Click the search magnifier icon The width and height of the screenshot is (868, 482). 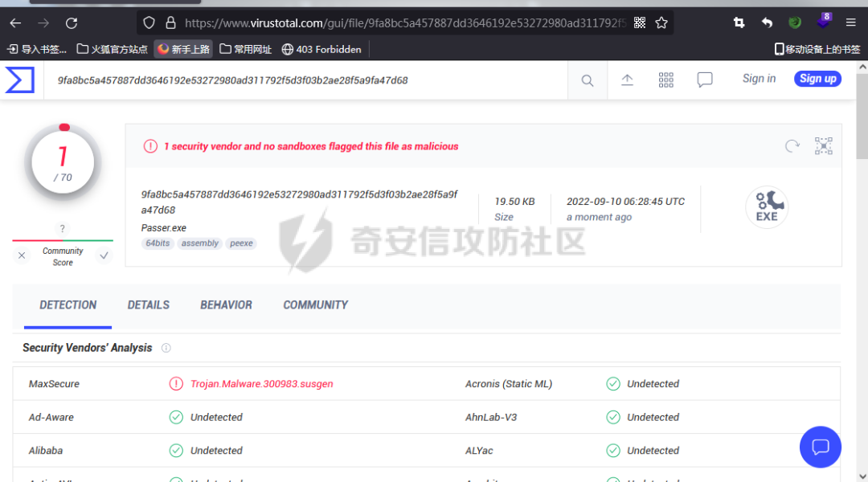click(588, 81)
